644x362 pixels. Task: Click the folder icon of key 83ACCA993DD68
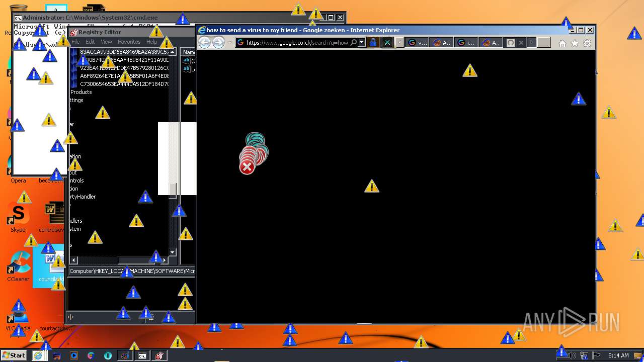click(x=74, y=52)
